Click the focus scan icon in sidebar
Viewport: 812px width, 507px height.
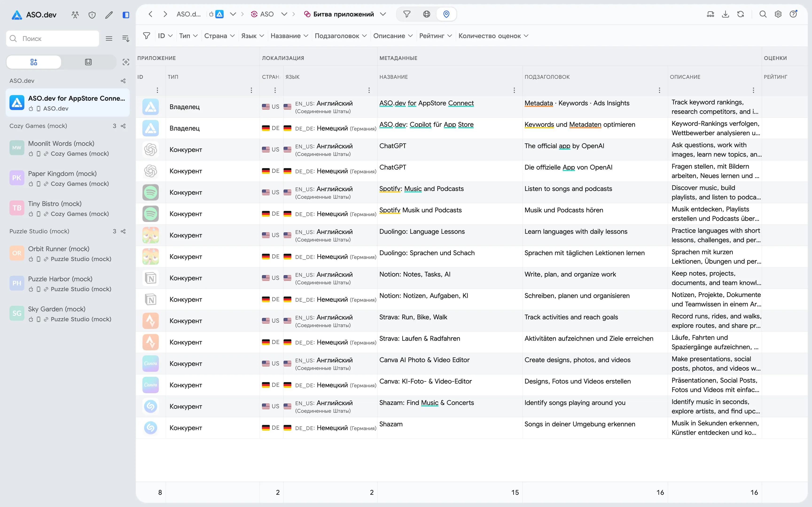126,62
